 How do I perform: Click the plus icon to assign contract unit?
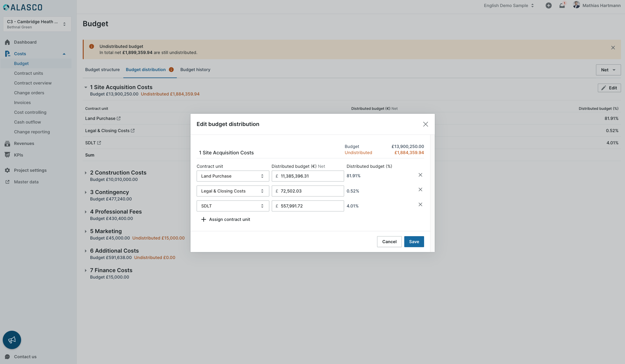point(204,219)
